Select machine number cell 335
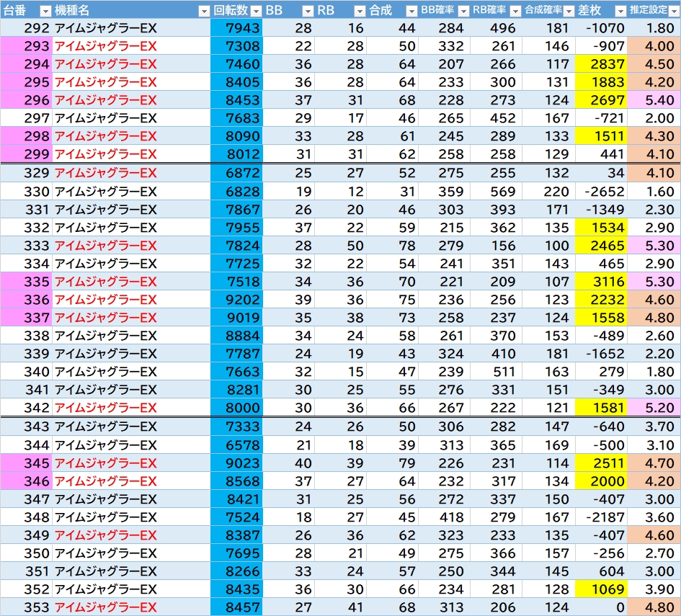 pyautogui.click(x=27, y=281)
